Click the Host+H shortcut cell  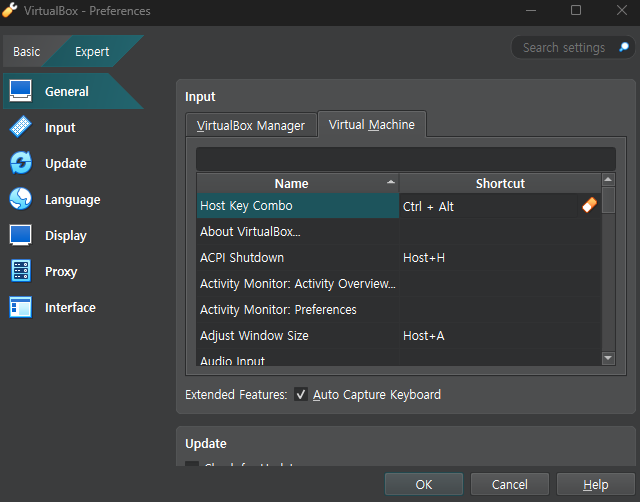(500, 258)
